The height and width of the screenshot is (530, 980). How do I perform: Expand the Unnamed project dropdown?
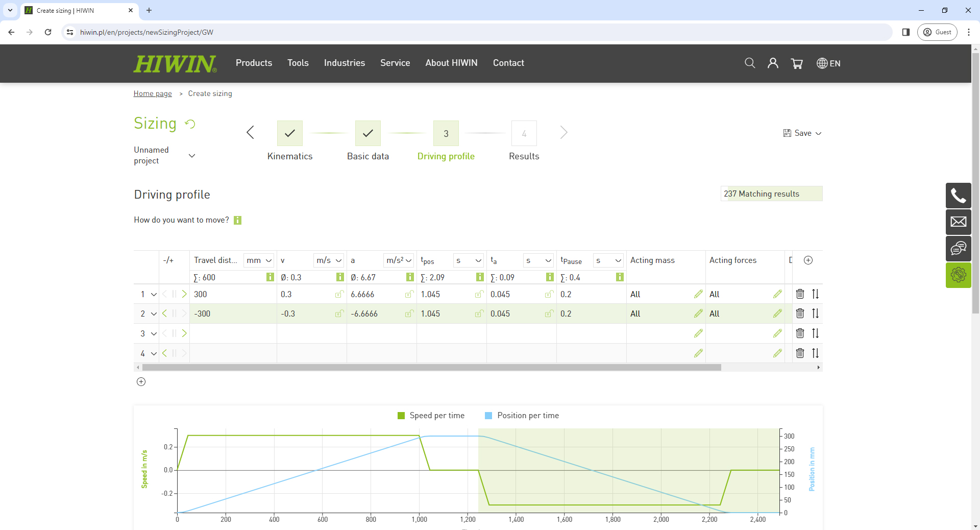point(192,156)
